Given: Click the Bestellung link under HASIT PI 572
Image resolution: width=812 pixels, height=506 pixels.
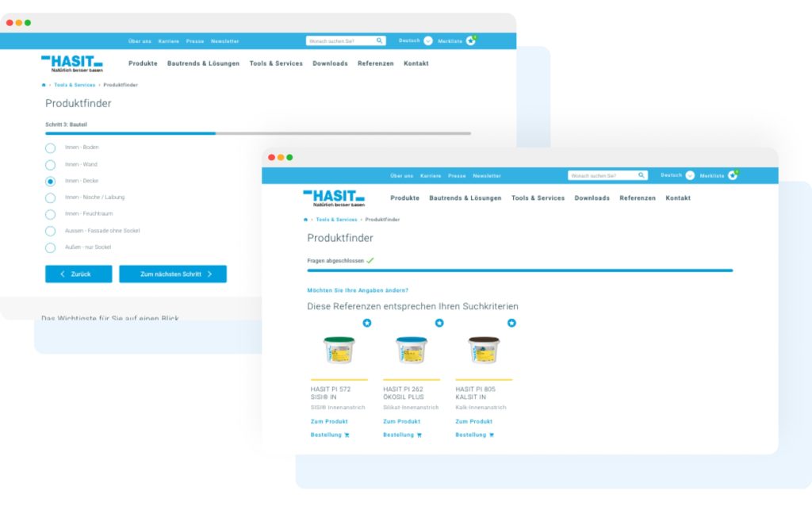Looking at the screenshot, I should pos(326,435).
